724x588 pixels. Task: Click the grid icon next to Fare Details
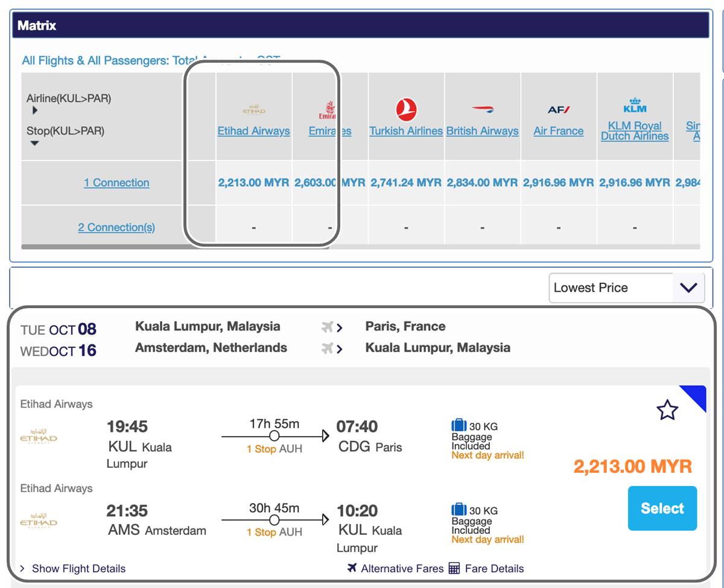pos(454,568)
